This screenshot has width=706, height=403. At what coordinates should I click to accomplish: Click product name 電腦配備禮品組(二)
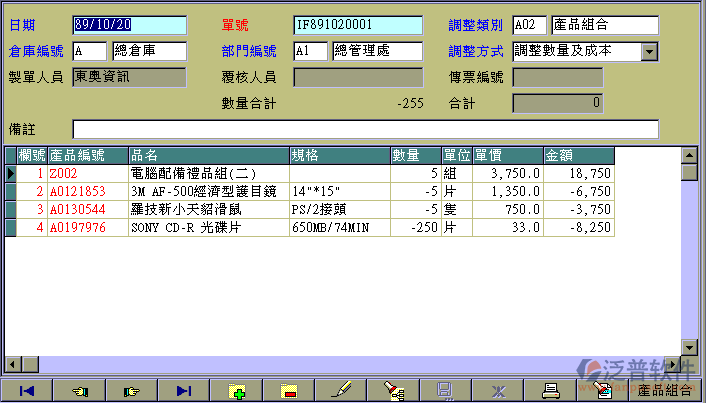coord(194,173)
